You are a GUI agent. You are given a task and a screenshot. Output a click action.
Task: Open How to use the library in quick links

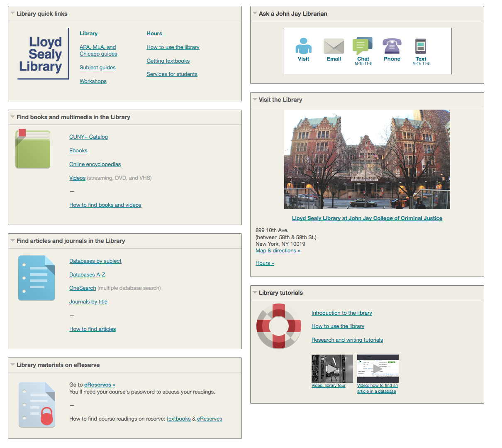[x=173, y=47]
